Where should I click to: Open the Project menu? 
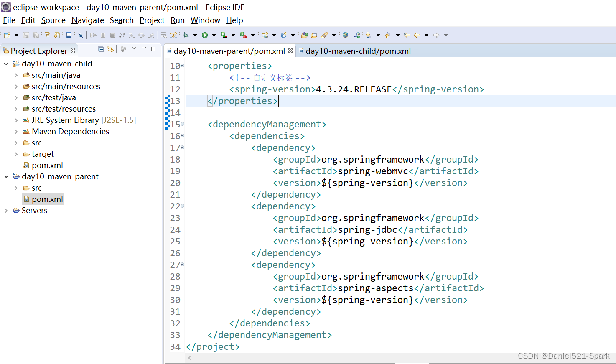(152, 20)
